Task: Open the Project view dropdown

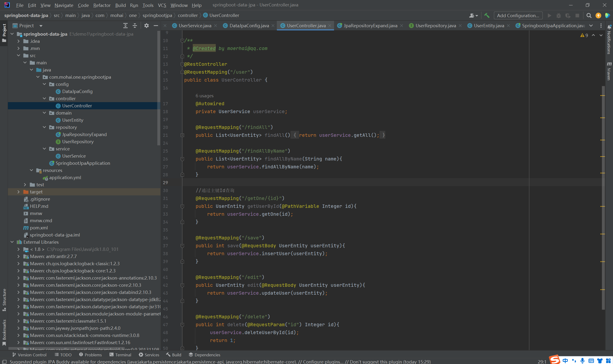Action: [x=41, y=26]
